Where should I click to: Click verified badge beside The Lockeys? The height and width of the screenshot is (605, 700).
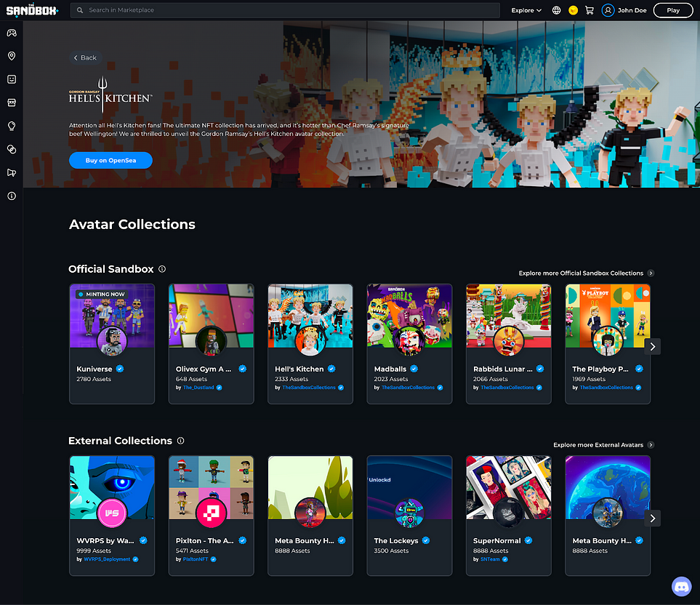427,541
